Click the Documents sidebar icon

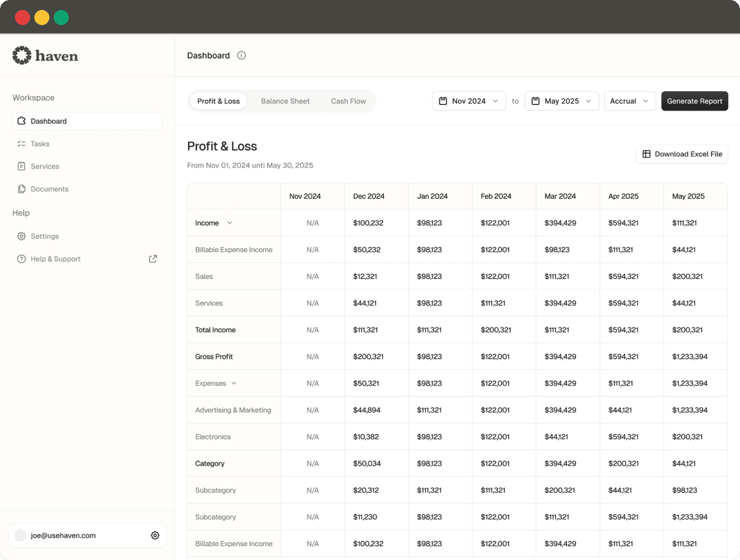click(21, 189)
